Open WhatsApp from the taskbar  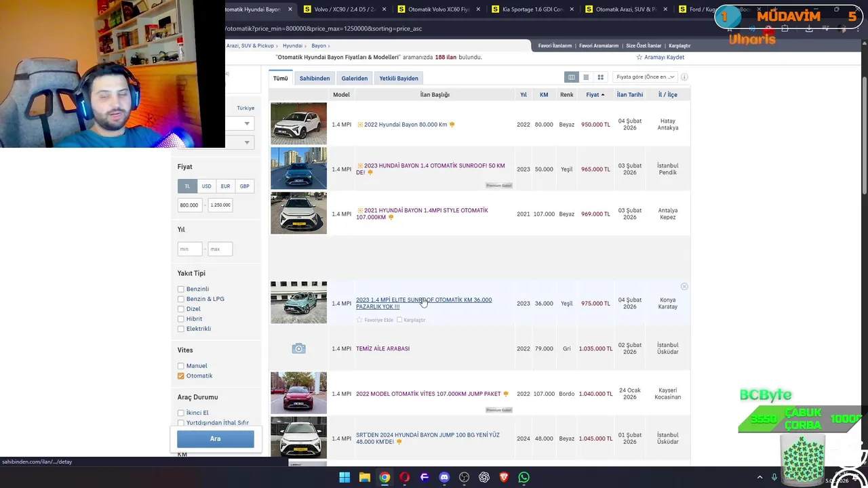pos(524,477)
